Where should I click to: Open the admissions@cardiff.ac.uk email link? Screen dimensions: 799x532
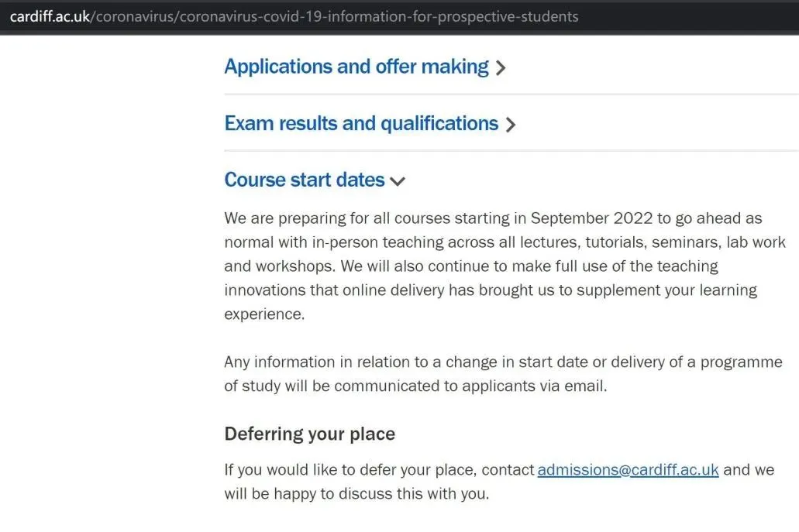click(x=628, y=470)
